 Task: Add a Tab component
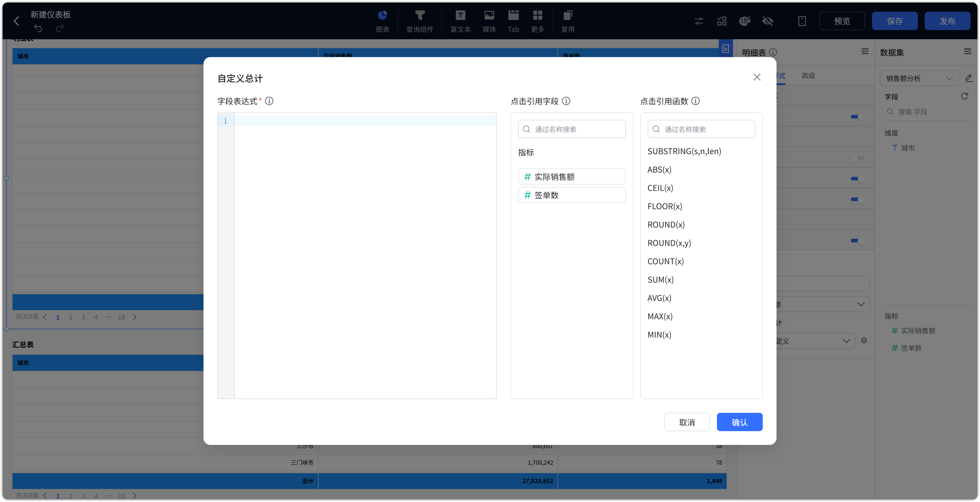513,21
